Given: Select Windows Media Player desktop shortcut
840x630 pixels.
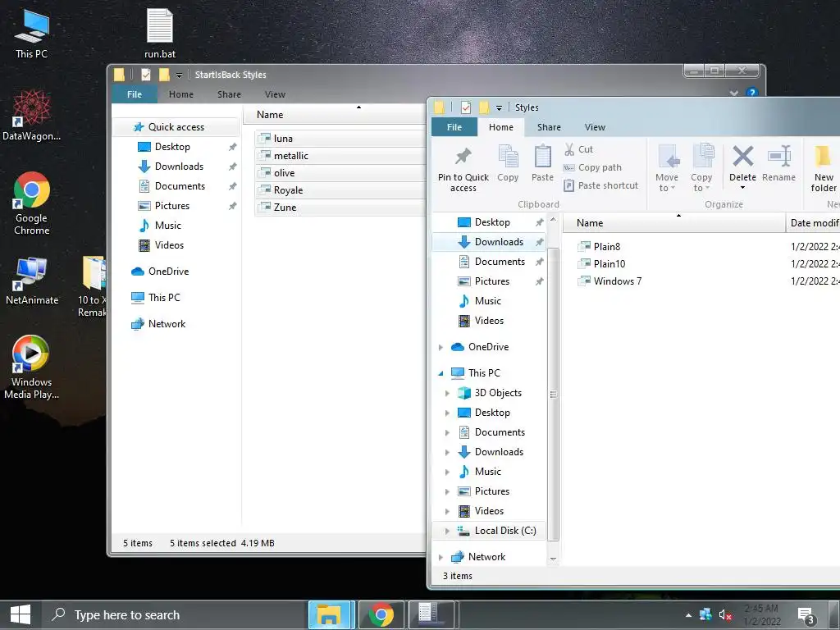Looking at the screenshot, I should click(32, 367).
